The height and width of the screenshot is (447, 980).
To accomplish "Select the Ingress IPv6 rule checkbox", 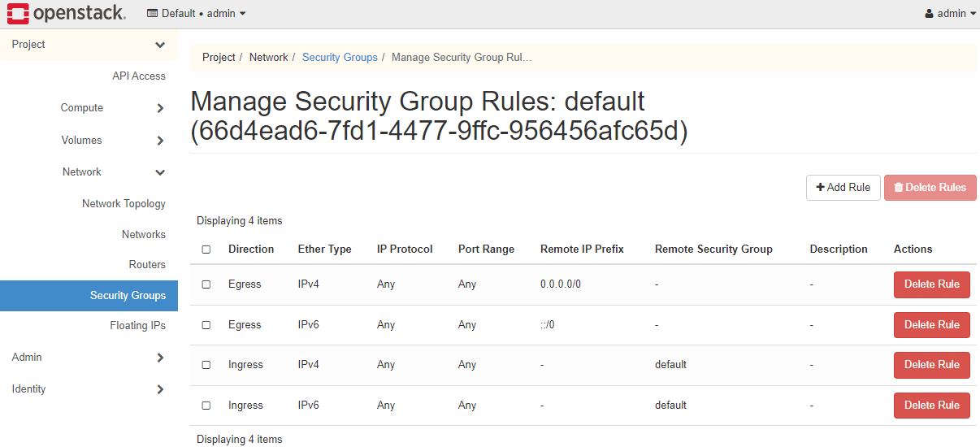I will click(x=206, y=406).
